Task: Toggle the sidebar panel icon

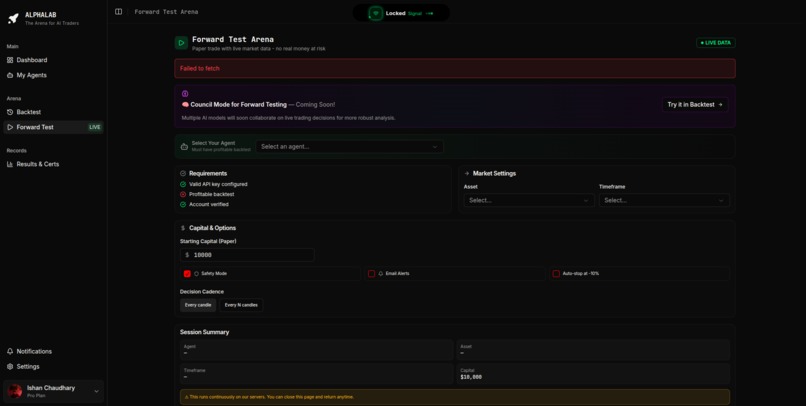Action: point(119,12)
